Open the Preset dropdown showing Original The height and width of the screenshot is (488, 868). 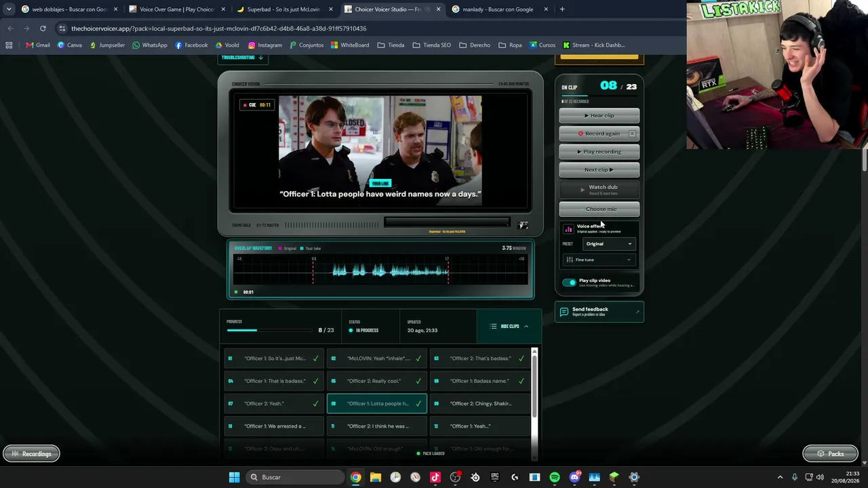[x=610, y=244]
